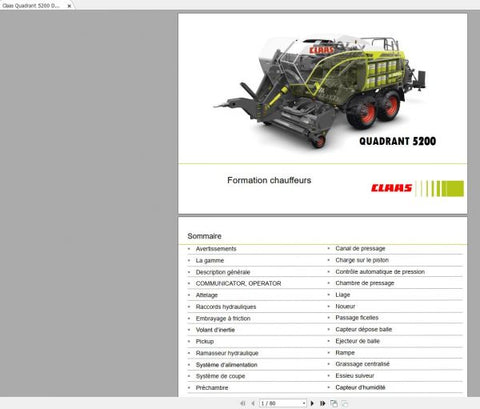The height and width of the screenshot is (409, 480).
Task: Select 'Avertissements' in the summary
Action: click(x=216, y=249)
